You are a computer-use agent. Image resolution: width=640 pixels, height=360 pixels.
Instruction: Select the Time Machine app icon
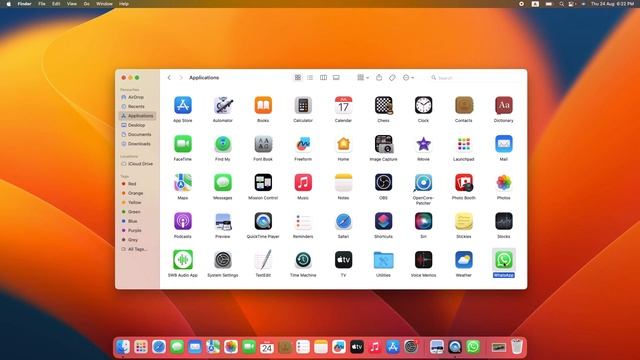pyautogui.click(x=303, y=260)
